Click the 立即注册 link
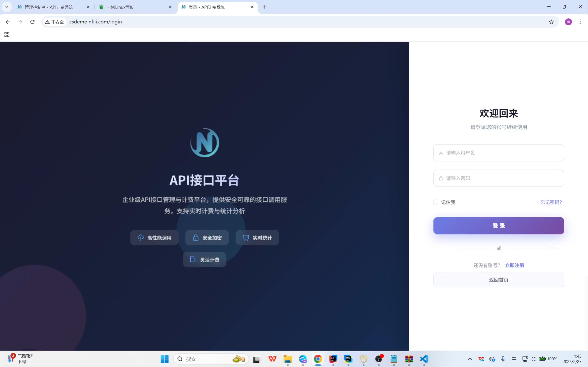This screenshot has height=367, width=588. 514,265
